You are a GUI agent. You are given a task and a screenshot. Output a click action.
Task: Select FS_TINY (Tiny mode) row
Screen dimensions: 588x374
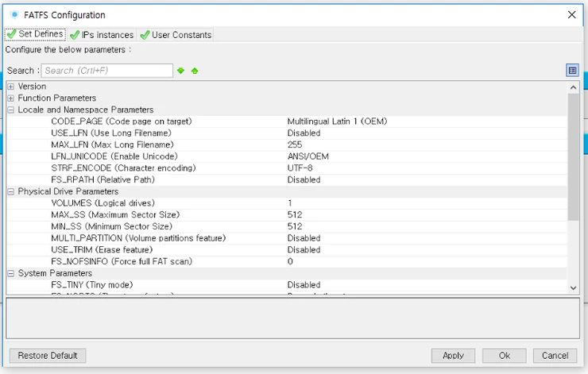click(x=287, y=285)
